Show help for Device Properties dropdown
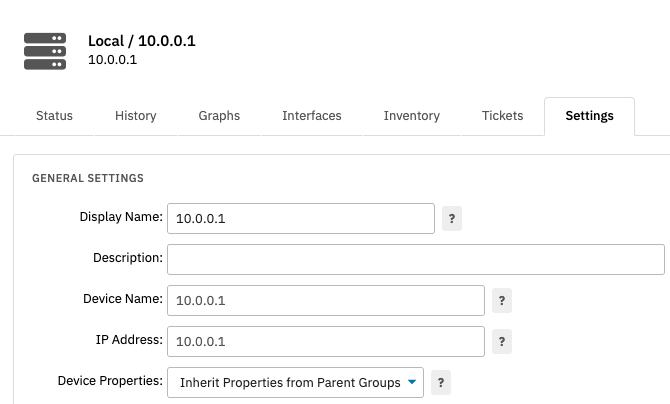670x404 pixels. point(441,382)
